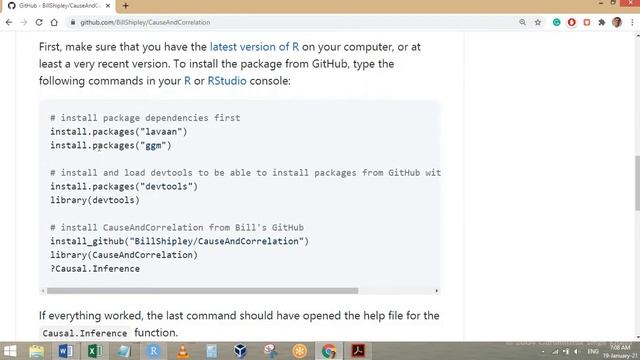
Task: Open Microsoft Excel from the taskbar
Action: 95,351
